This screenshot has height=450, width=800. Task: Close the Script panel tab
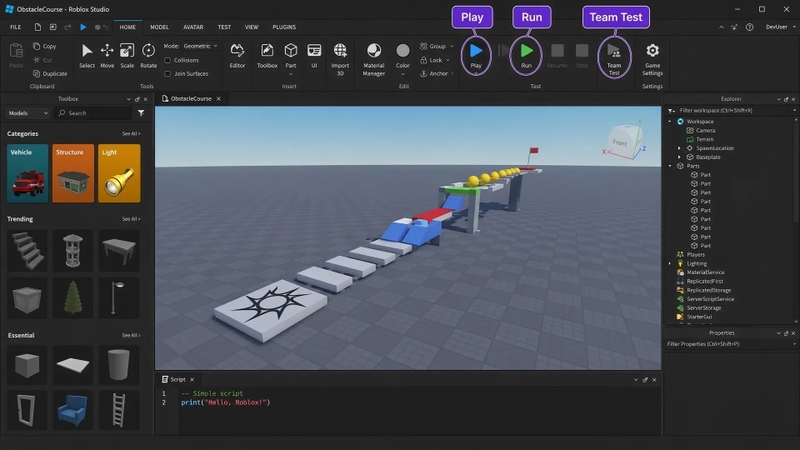192,380
